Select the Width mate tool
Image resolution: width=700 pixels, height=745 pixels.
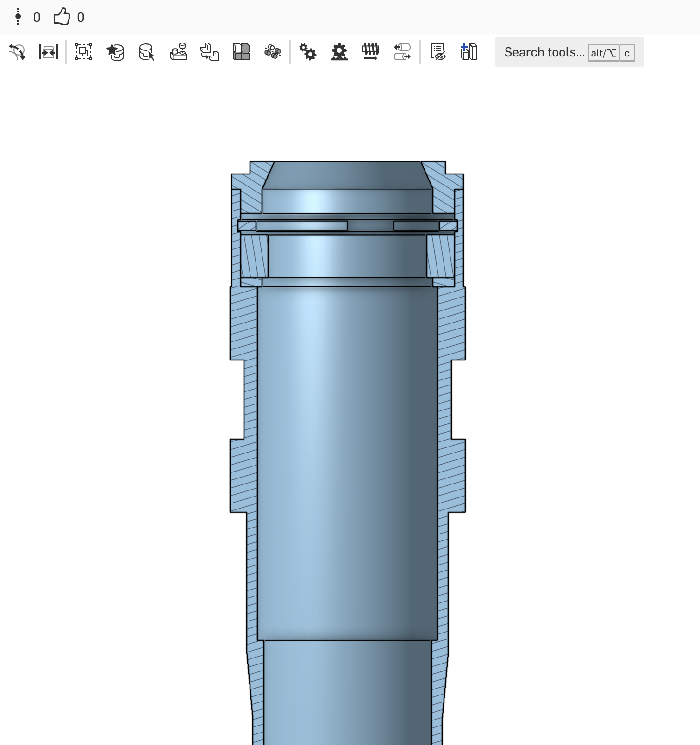48,52
